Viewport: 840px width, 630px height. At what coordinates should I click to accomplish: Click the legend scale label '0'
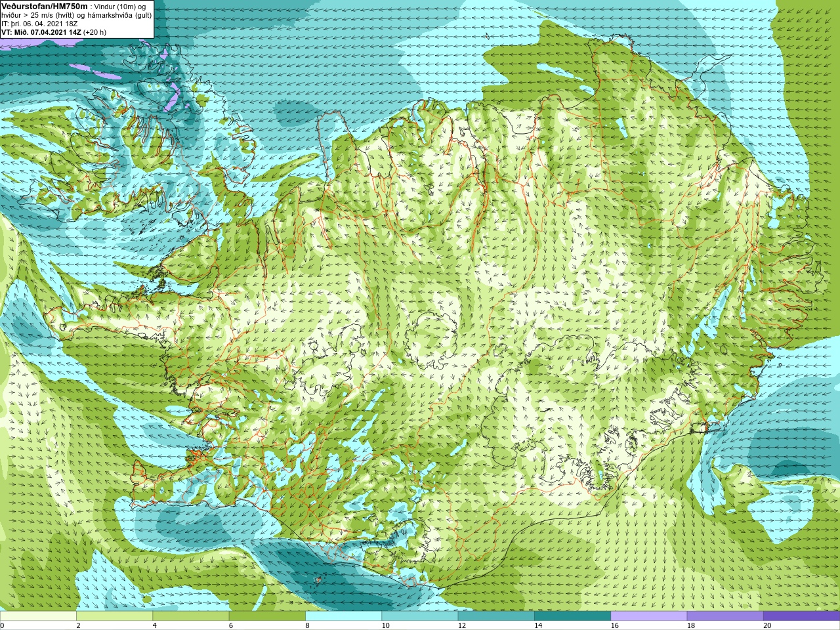tap(2, 625)
